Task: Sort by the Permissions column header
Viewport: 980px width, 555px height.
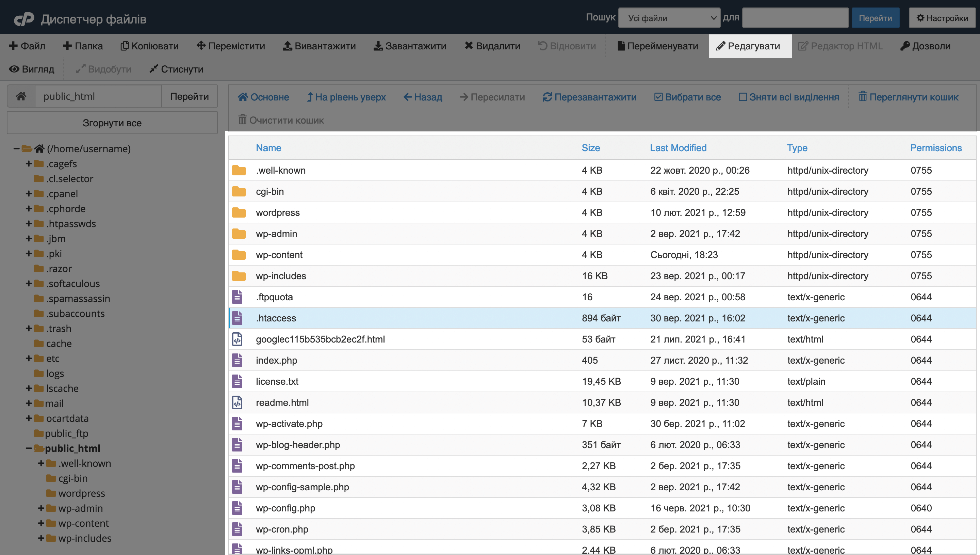Action: pyautogui.click(x=936, y=148)
